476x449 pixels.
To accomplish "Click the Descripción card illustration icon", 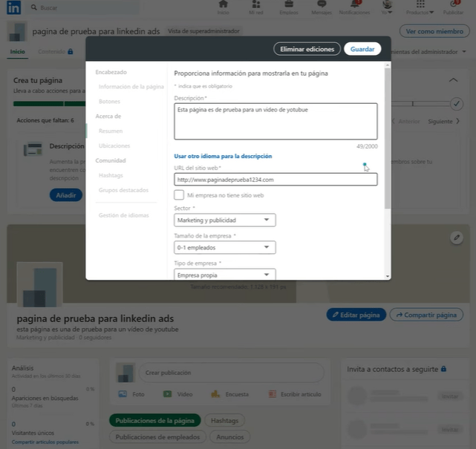I will [33, 149].
